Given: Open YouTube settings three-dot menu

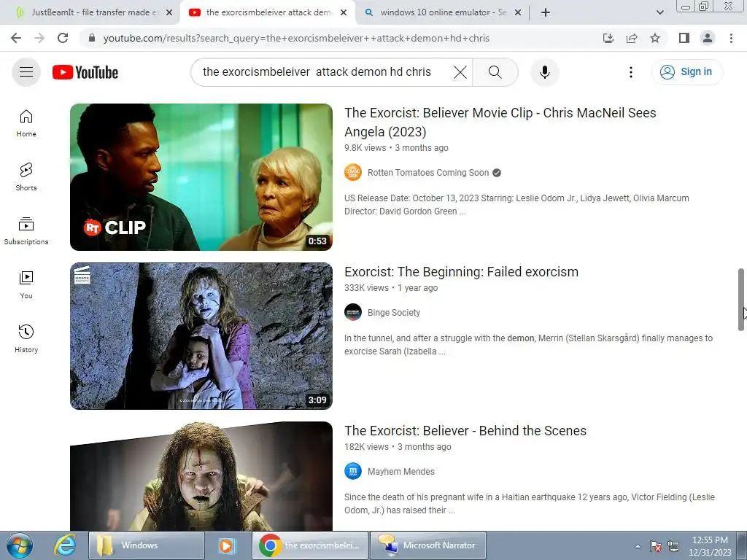Looking at the screenshot, I should point(631,72).
